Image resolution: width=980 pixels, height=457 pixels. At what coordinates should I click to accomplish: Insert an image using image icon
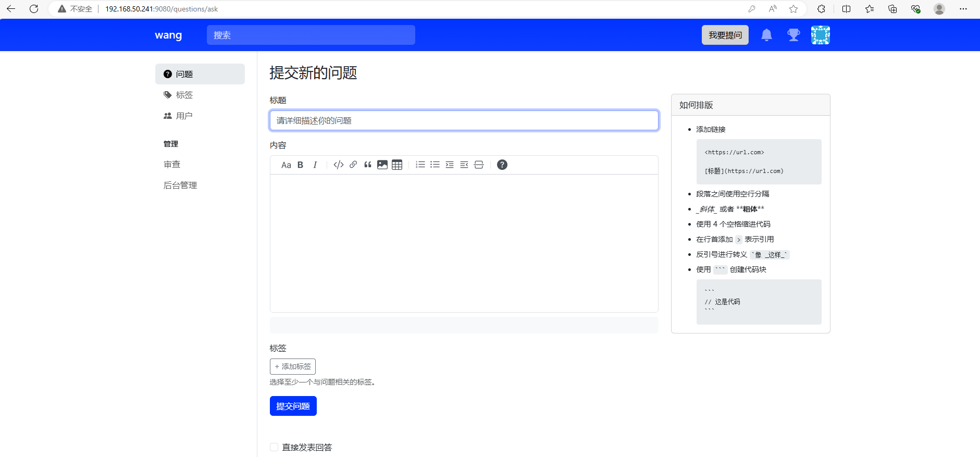(x=382, y=165)
